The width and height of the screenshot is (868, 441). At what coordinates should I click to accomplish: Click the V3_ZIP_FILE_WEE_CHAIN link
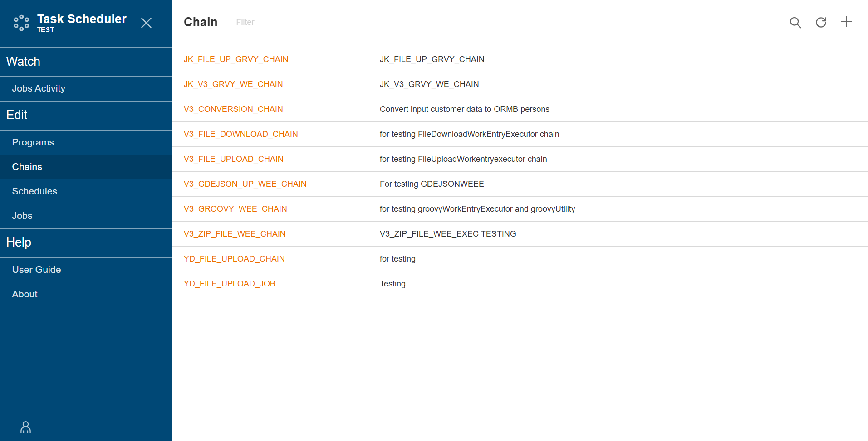pyautogui.click(x=234, y=234)
